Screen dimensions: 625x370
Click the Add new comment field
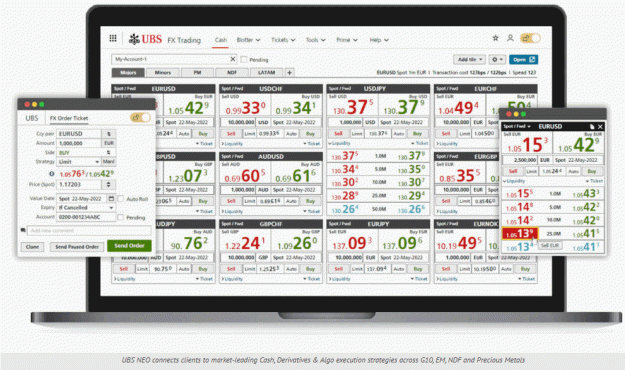(89, 230)
